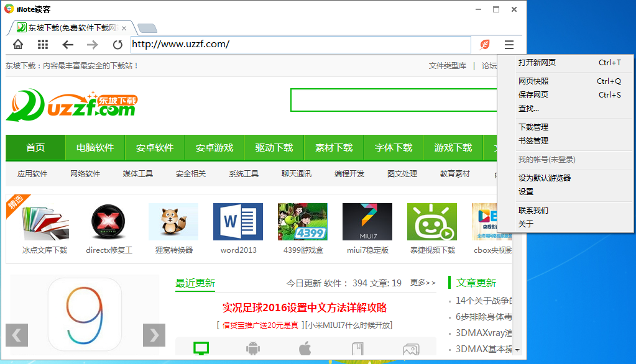The width and height of the screenshot is (636, 364).
Task: Click the 字体下载 navigation tab
Action: pos(394,148)
